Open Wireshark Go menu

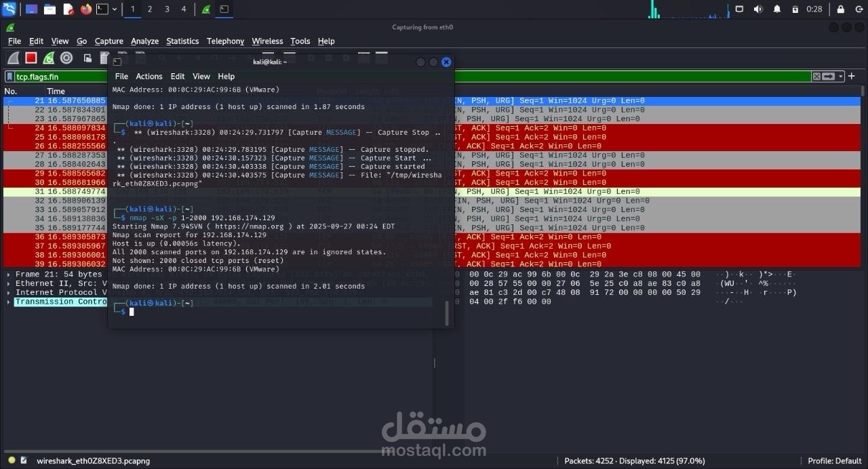tap(81, 41)
